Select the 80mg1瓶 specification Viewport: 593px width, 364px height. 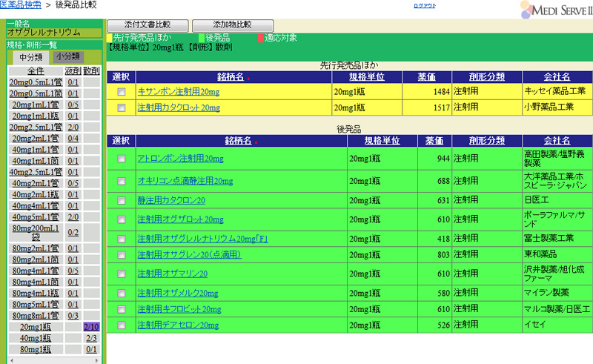coord(36,350)
